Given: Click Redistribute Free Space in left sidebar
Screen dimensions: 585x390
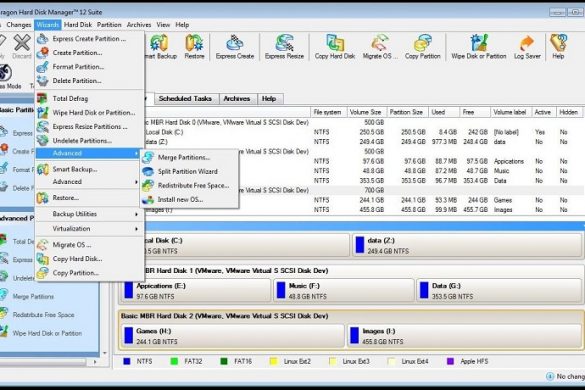Looking at the screenshot, I should pos(43,315).
